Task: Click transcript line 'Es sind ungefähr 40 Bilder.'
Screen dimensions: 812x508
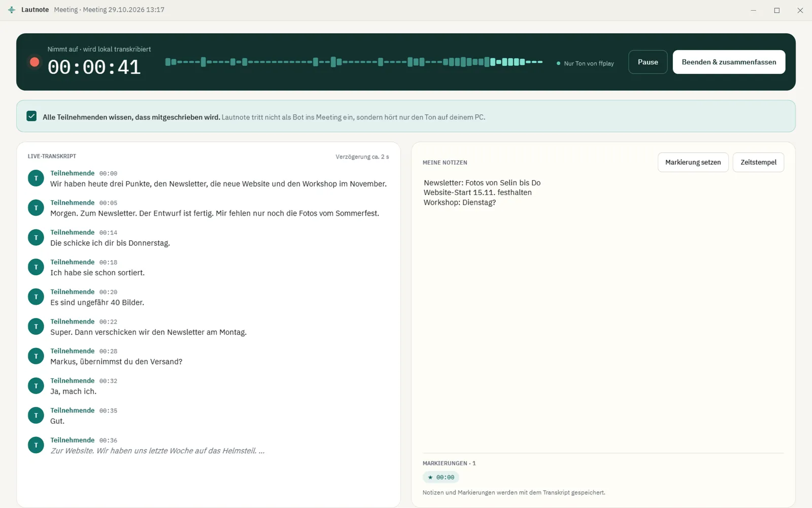Action: coord(97,302)
